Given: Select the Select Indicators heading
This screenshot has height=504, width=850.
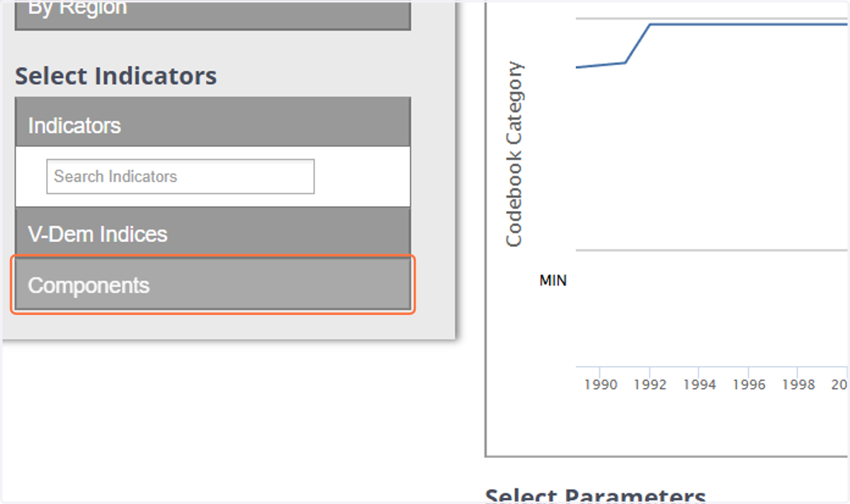Looking at the screenshot, I should coord(116,76).
